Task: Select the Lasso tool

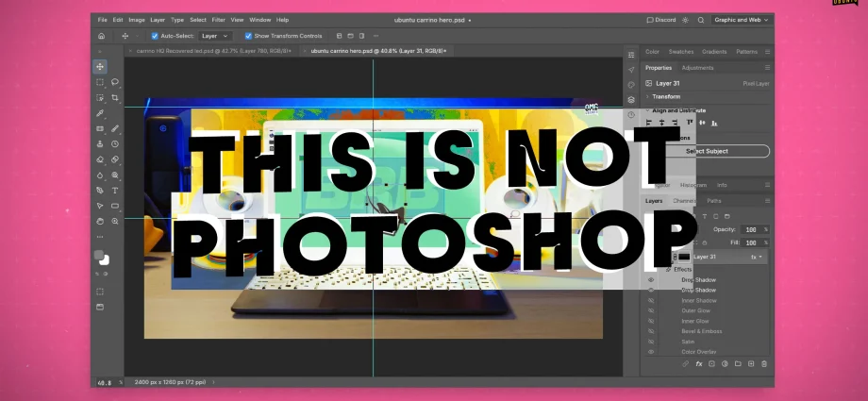Action: [115, 82]
